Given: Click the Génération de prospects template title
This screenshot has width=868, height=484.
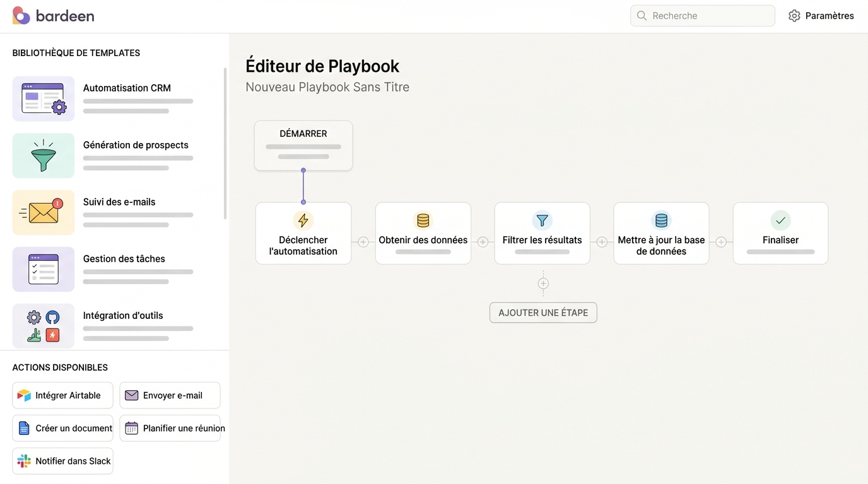Looking at the screenshot, I should point(136,145).
